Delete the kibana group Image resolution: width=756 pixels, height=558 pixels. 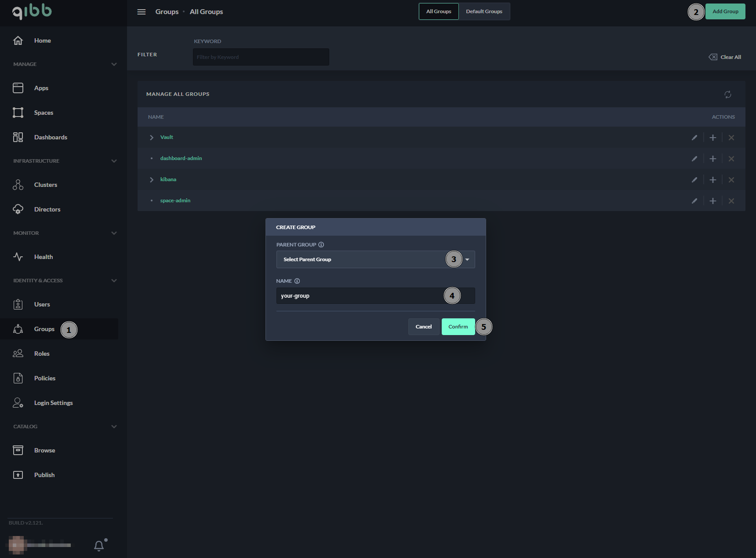731,180
